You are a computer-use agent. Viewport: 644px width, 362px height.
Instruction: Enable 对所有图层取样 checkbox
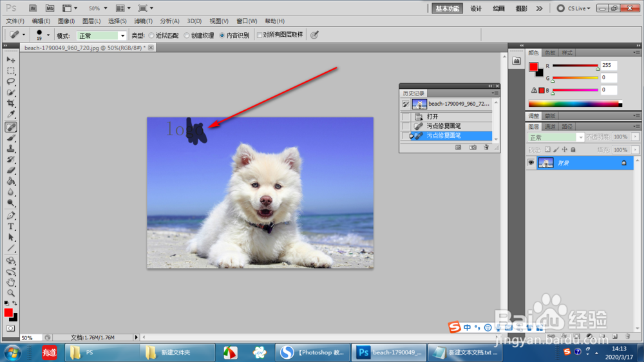click(260, 35)
